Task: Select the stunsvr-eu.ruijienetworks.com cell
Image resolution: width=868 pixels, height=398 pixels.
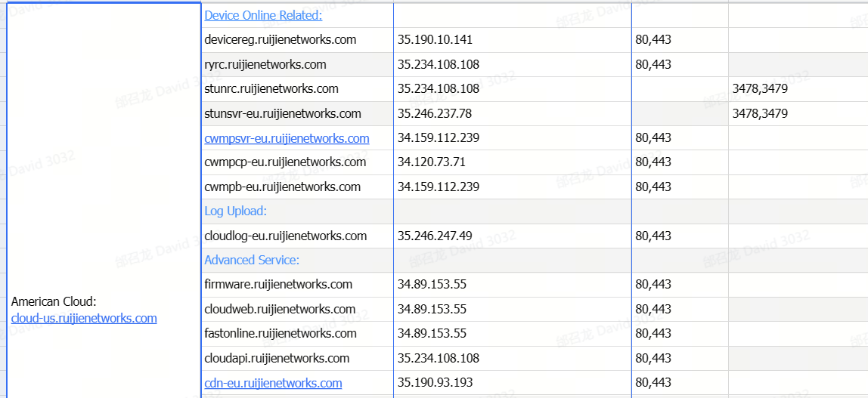Action: (x=297, y=113)
